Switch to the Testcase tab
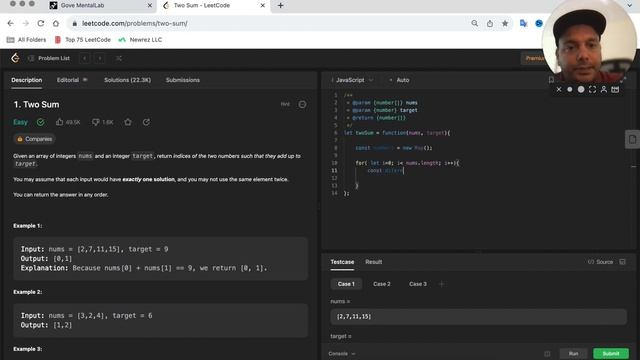Viewport: 640px width, 360px height. pos(342,262)
